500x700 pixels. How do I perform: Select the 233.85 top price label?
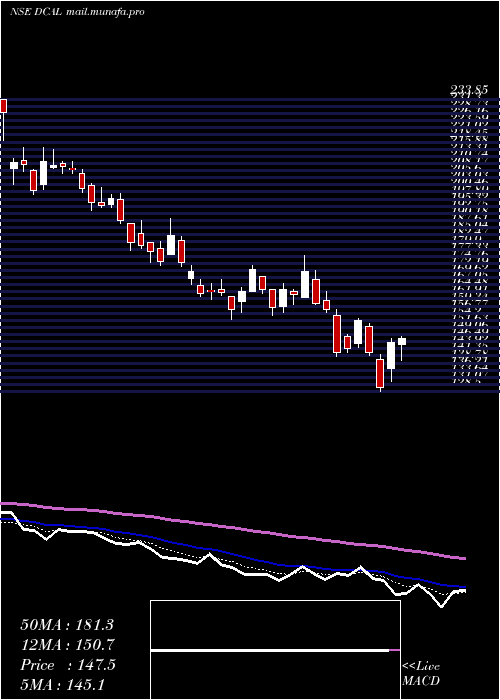pos(468,91)
